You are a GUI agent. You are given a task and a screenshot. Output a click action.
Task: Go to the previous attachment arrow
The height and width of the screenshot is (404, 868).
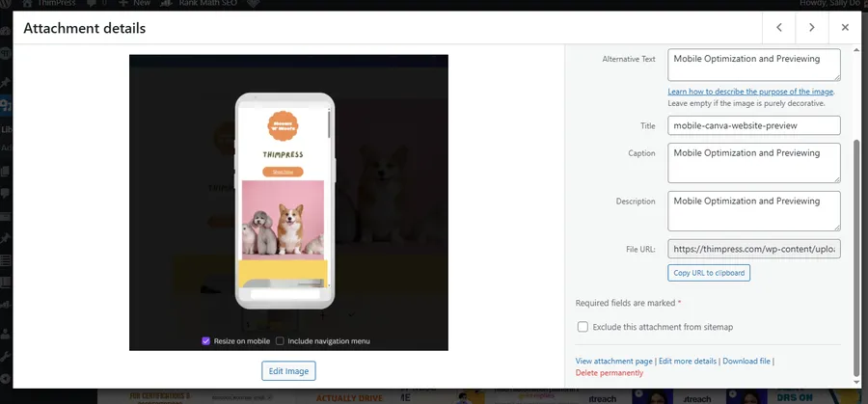click(778, 28)
